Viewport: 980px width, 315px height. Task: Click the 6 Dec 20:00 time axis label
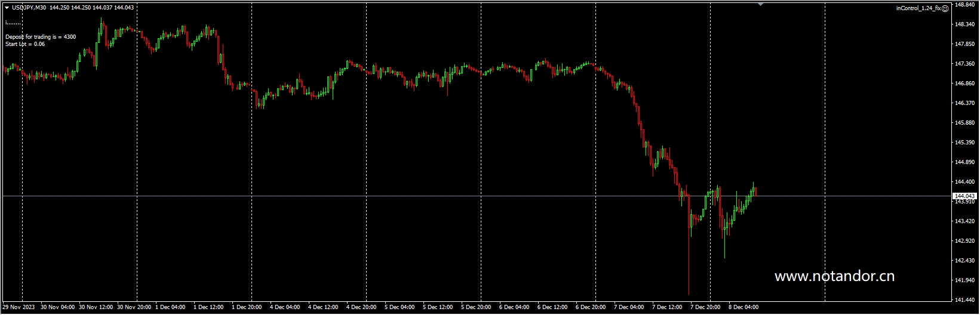(x=591, y=307)
